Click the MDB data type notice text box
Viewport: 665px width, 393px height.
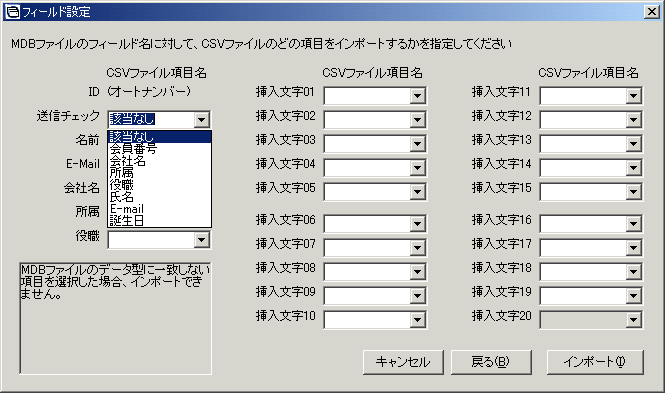pyautogui.click(x=115, y=318)
